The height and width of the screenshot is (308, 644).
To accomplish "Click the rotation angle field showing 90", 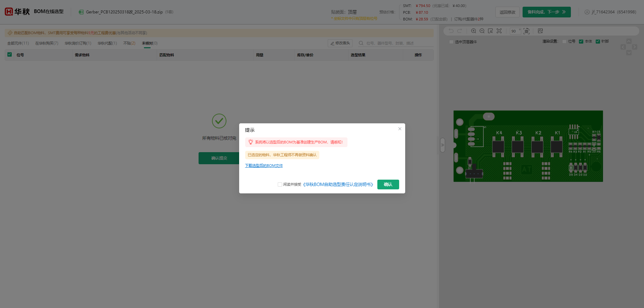I will tap(515, 31).
